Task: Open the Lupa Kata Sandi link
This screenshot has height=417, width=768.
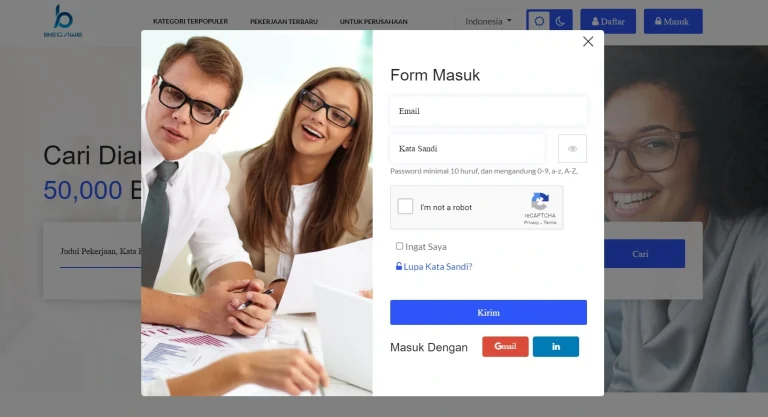Action: coord(434,267)
